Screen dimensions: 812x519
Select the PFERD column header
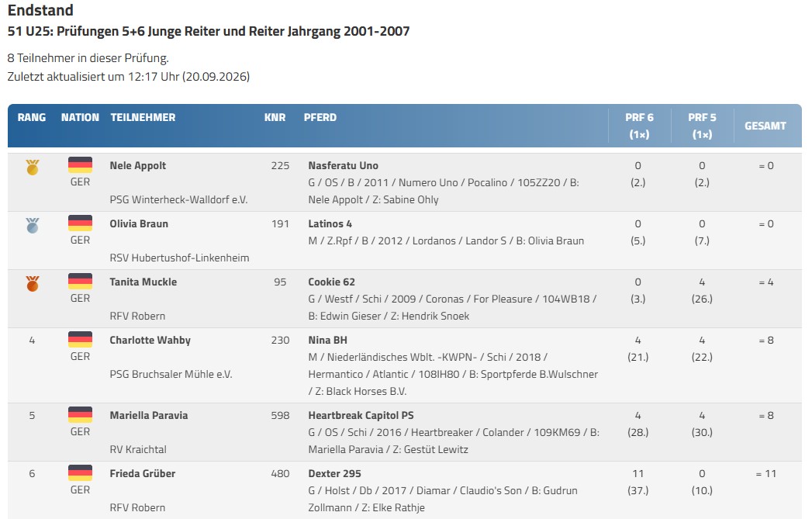pos(320,118)
